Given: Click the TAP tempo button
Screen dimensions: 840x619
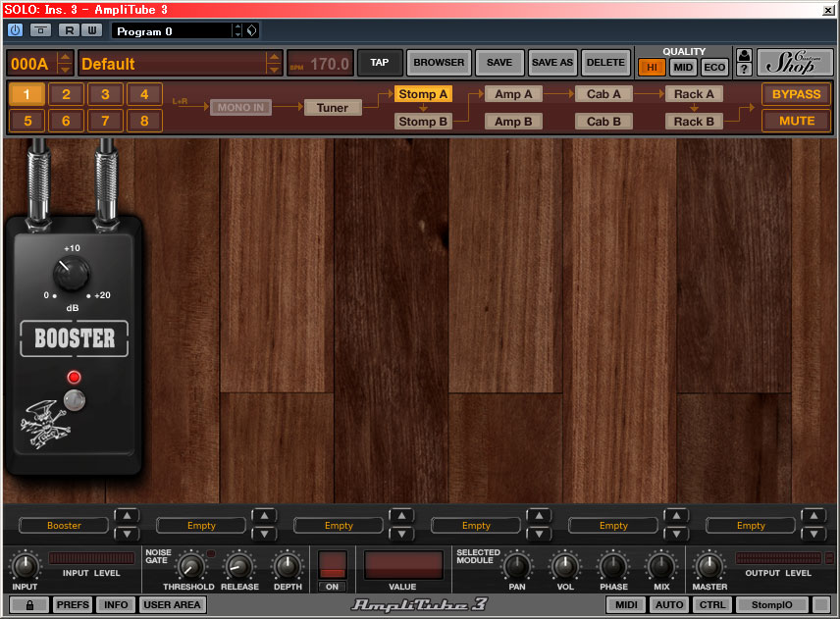Looking at the screenshot, I should [380, 63].
